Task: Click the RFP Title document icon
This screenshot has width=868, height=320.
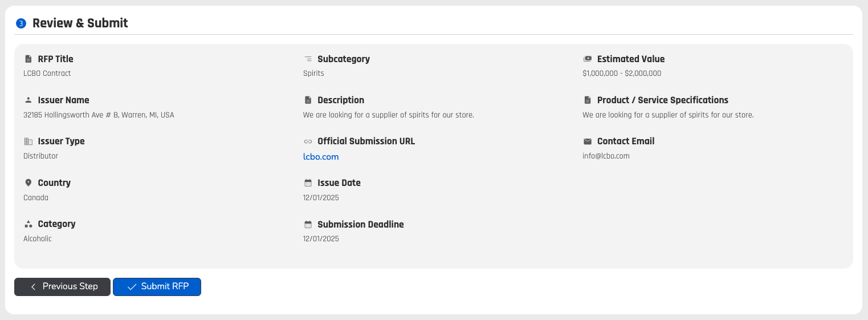Action: point(28,59)
